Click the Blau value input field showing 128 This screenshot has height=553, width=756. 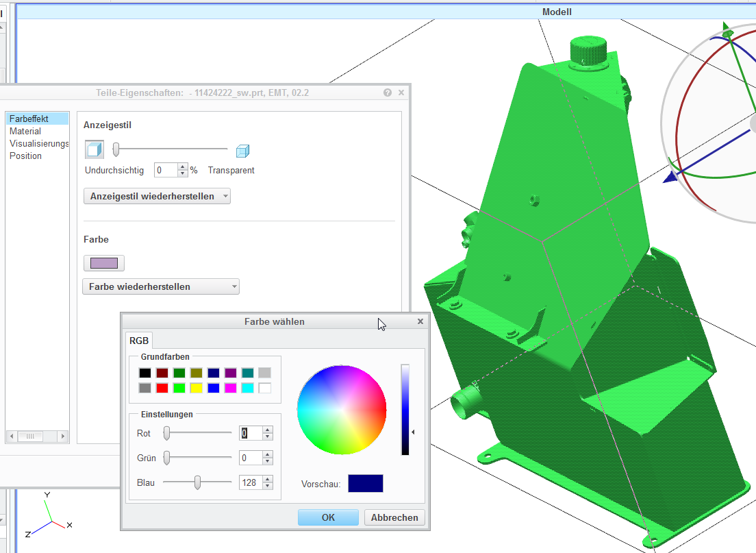pyautogui.click(x=251, y=482)
